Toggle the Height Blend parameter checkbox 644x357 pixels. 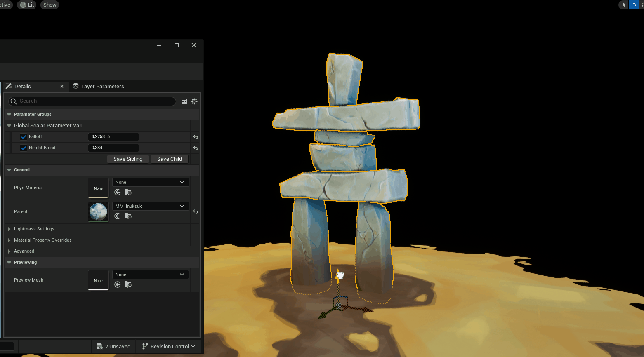(x=23, y=148)
